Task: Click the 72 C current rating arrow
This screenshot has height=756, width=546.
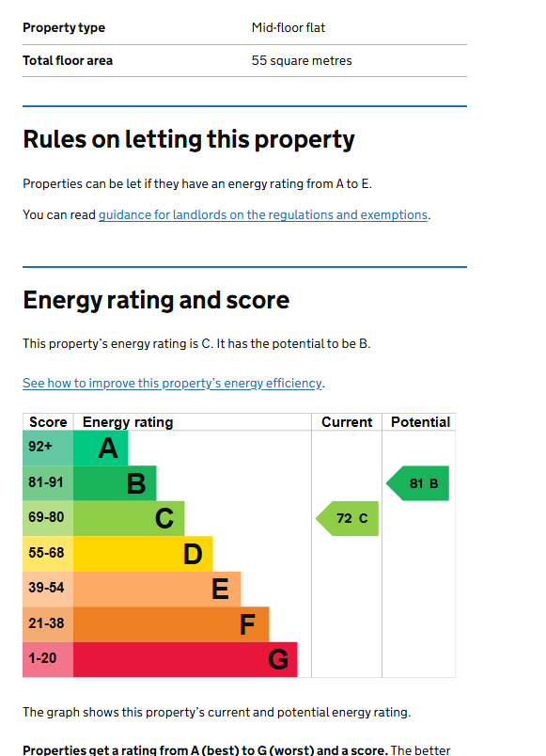Action: [347, 518]
